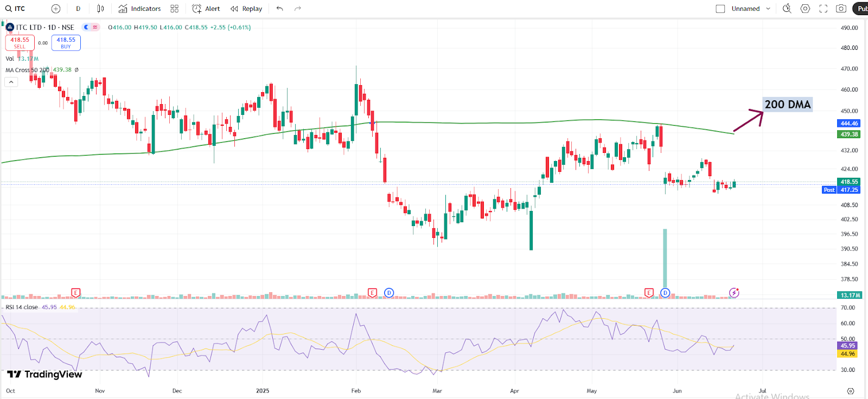Open the Unnamed layout name

745,9
